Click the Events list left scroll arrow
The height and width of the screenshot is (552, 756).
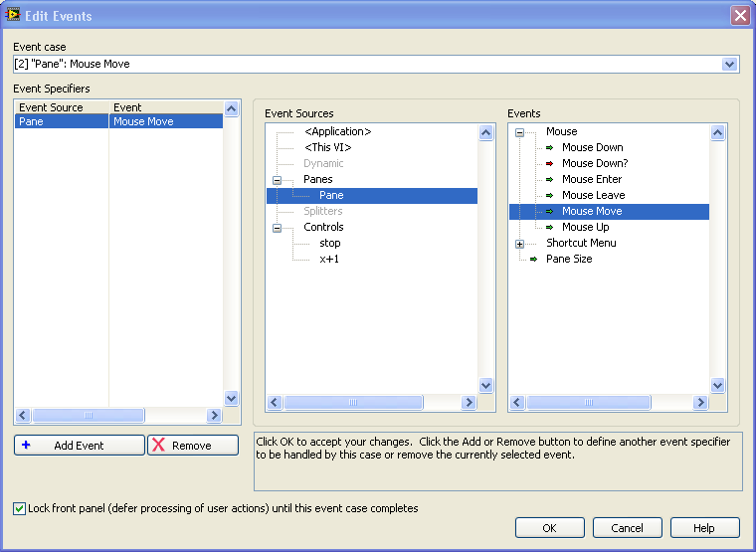pos(517,402)
